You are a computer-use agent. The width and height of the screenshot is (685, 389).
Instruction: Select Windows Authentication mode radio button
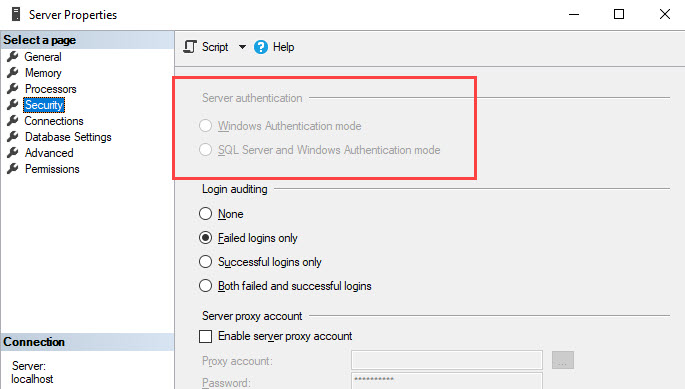205,126
